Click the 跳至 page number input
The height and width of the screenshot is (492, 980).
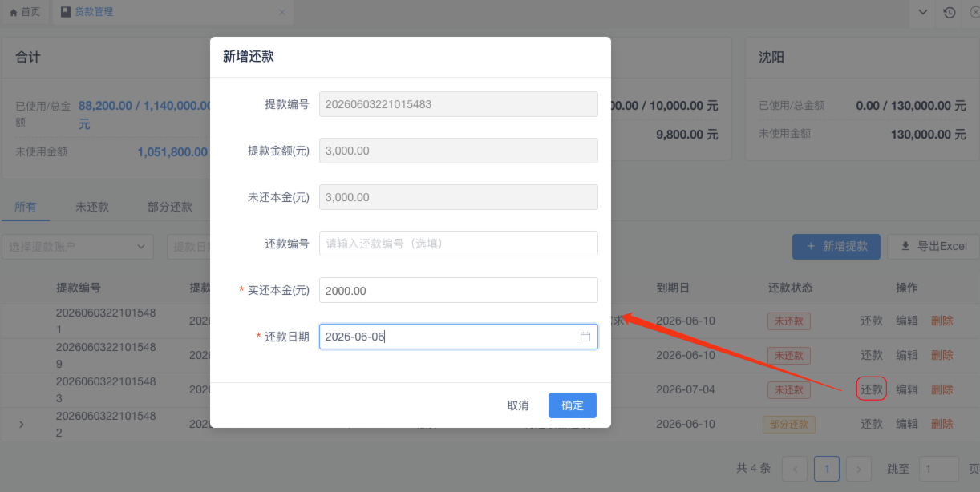tap(938, 469)
